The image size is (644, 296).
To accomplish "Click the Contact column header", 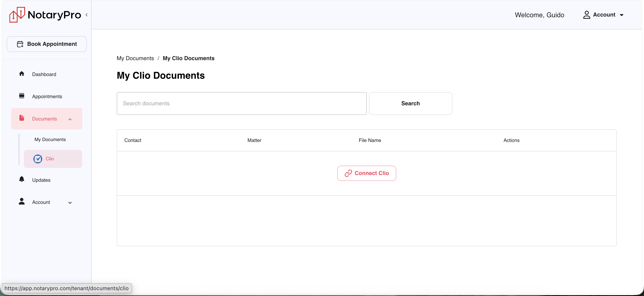I will tap(133, 140).
